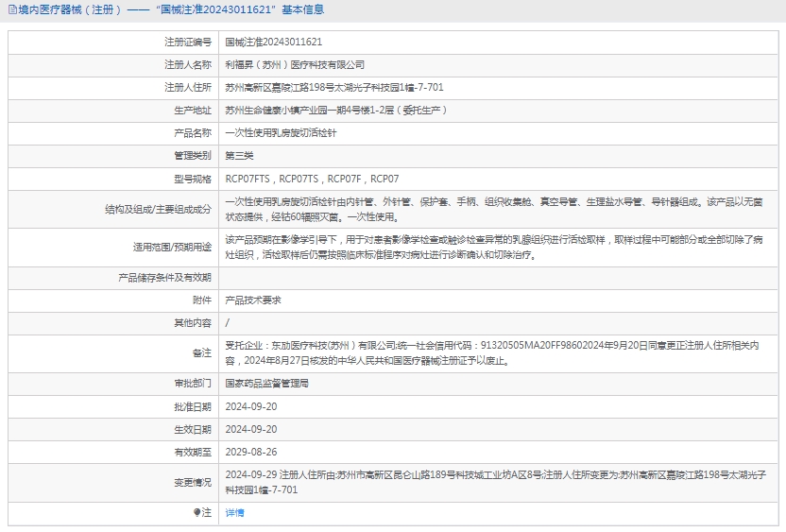Screen dimensions: 786x532
Task: Click the 管理类别 value 第三类
Action: (x=239, y=156)
